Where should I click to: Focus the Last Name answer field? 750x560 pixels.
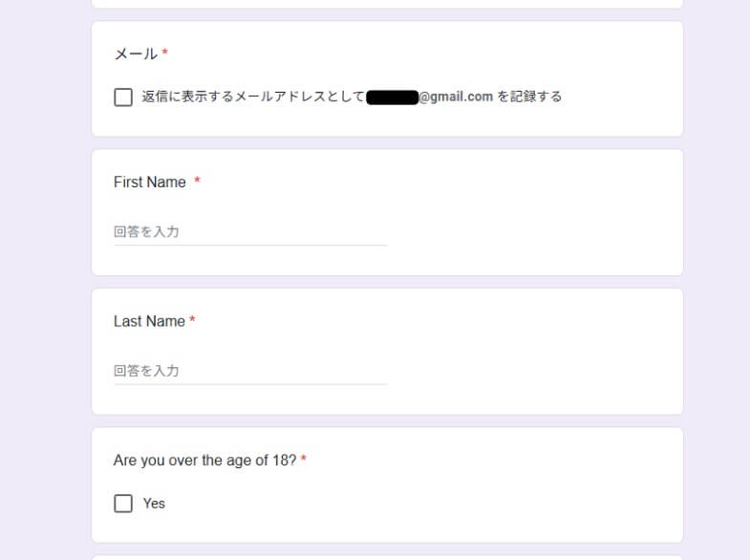pos(250,371)
